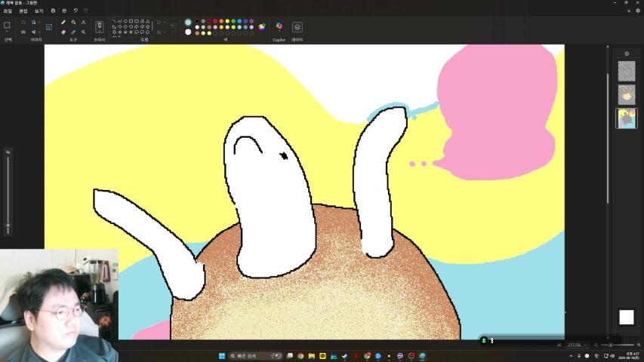Select Color 1 primary swatch
Image resolution: width=644 pixels, height=362 pixels.
188,22
